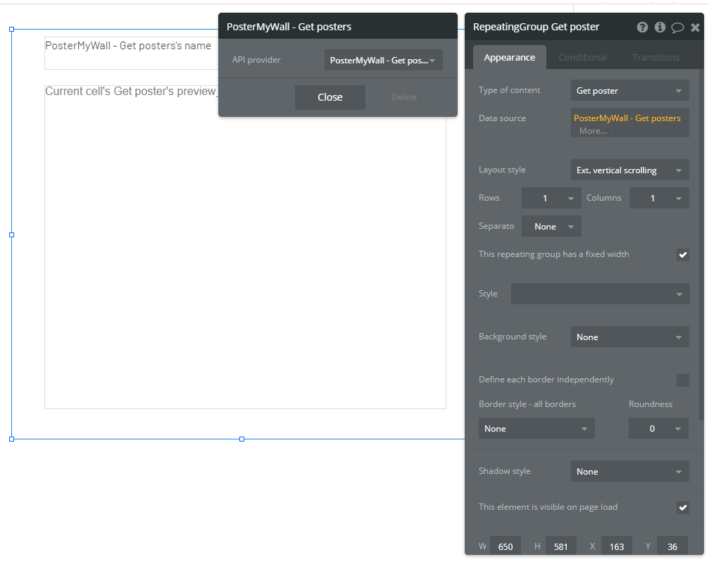Click the bottom middle resize handle
709x588 pixels.
(242, 439)
